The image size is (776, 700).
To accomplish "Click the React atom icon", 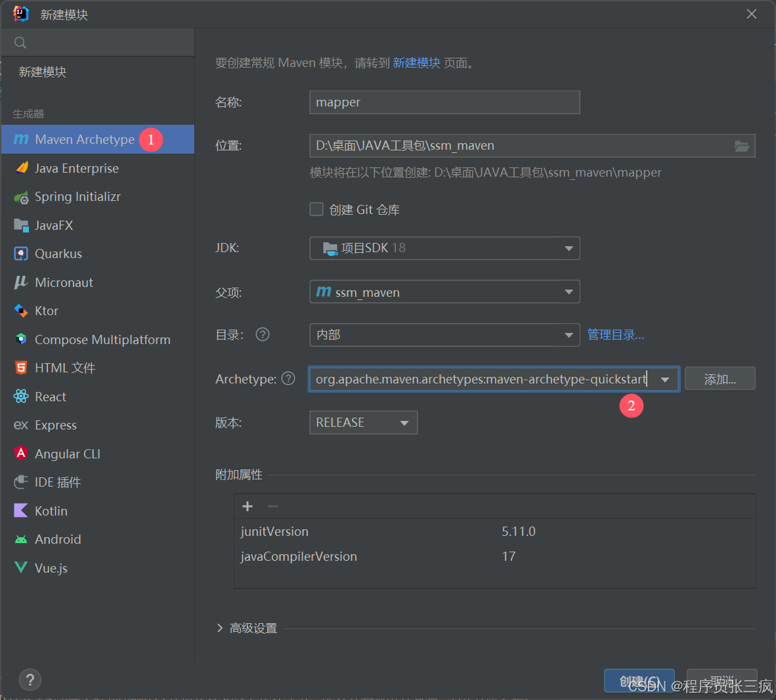I will [21, 397].
